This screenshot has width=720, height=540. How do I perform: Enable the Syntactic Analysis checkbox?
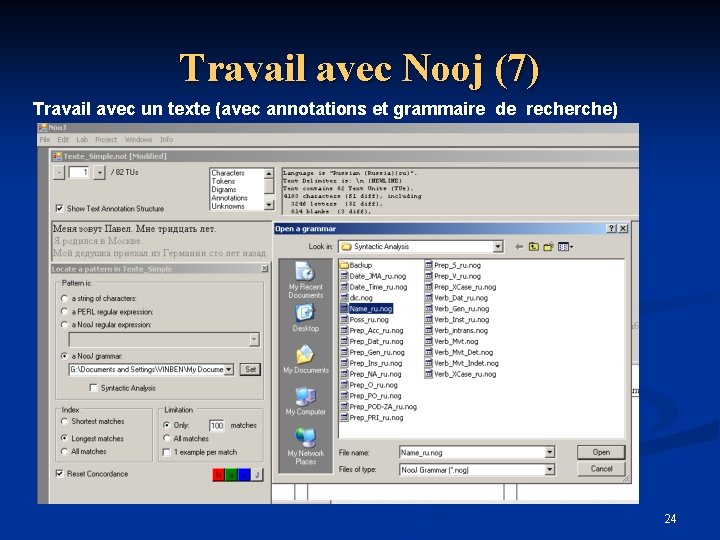[93, 388]
